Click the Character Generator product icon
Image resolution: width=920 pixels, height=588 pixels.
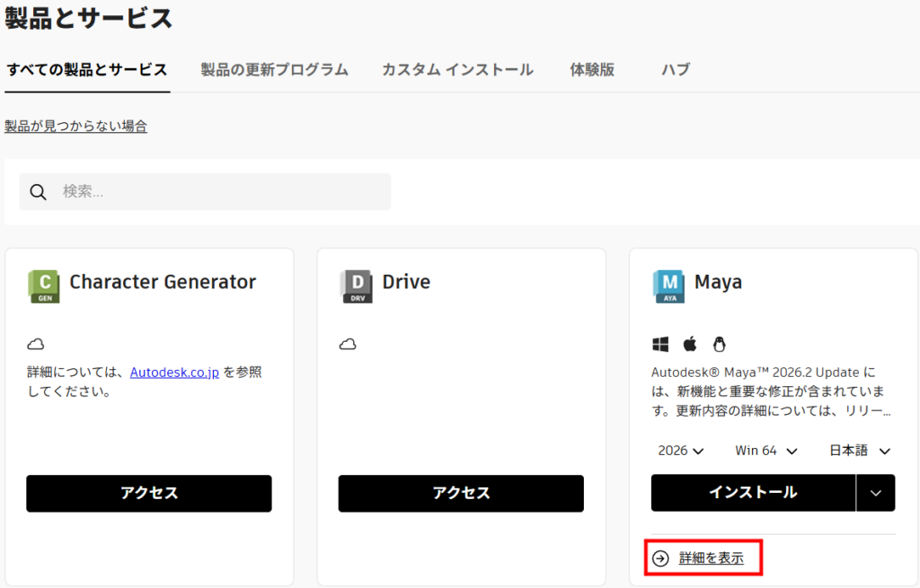44,285
